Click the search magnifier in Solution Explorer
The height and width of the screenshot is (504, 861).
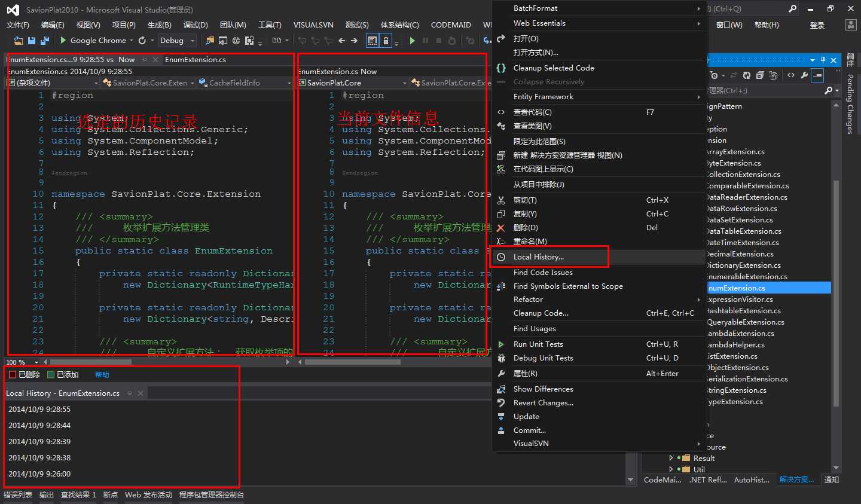[828, 90]
